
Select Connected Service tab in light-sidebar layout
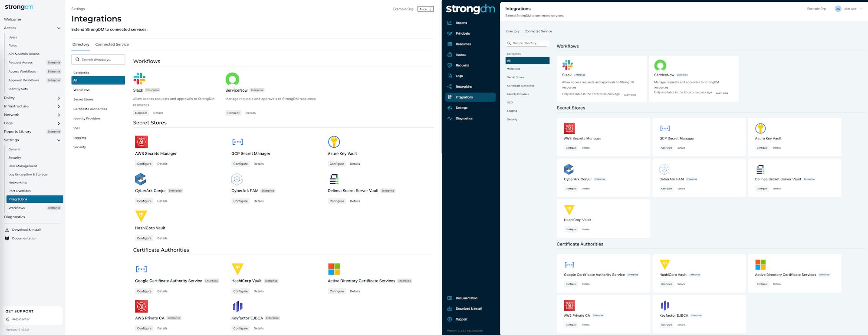(112, 44)
